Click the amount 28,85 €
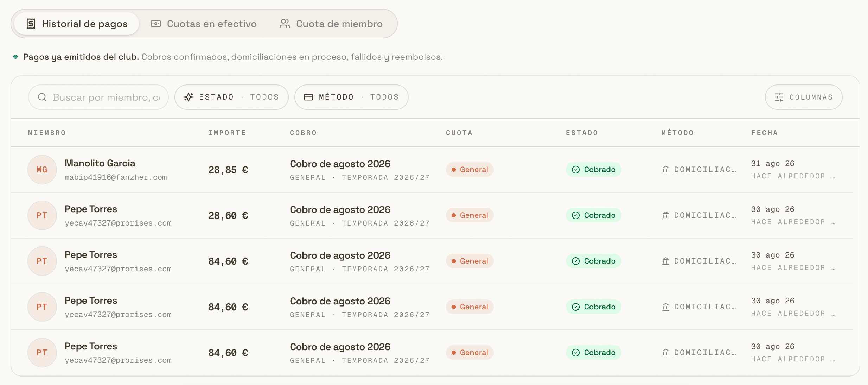868x385 pixels. pyautogui.click(x=228, y=170)
